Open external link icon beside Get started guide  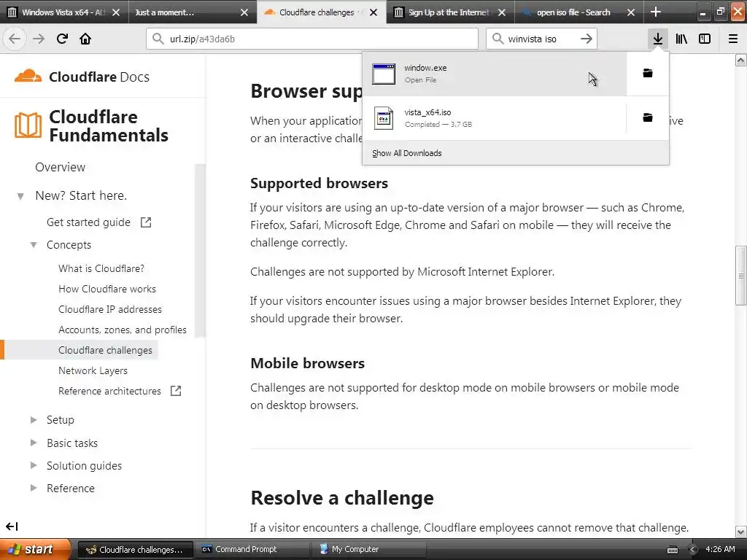(146, 222)
